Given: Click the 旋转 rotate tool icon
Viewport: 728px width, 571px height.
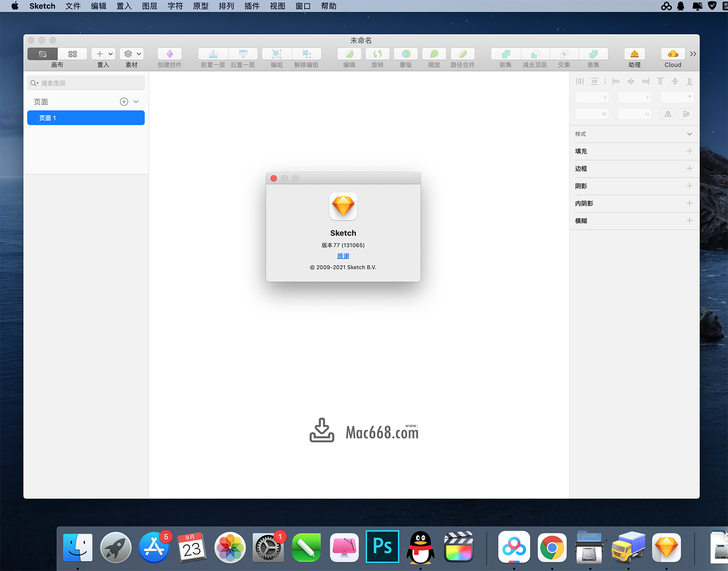Looking at the screenshot, I should click(x=377, y=54).
